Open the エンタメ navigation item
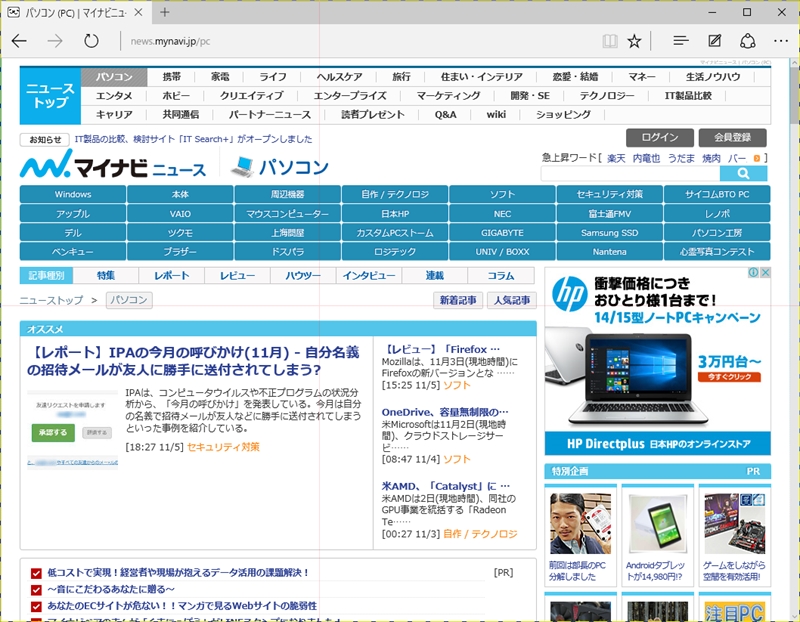This screenshot has height=622, width=800. click(114, 96)
